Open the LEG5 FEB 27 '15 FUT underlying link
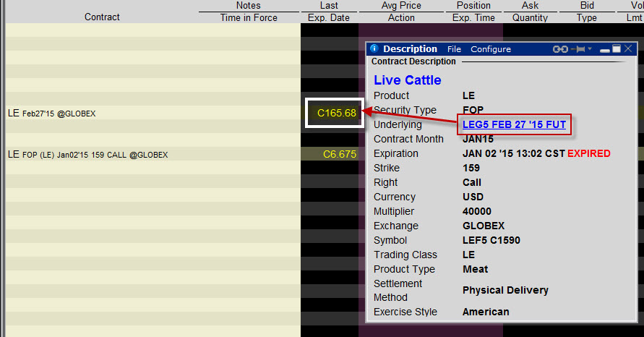 click(x=514, y=124)
